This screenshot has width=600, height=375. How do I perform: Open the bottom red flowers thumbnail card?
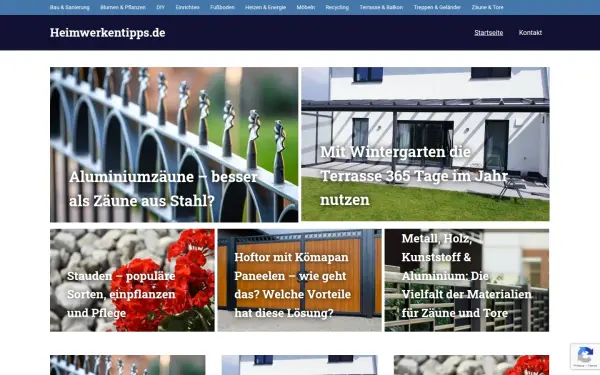(x=471, y=365)
